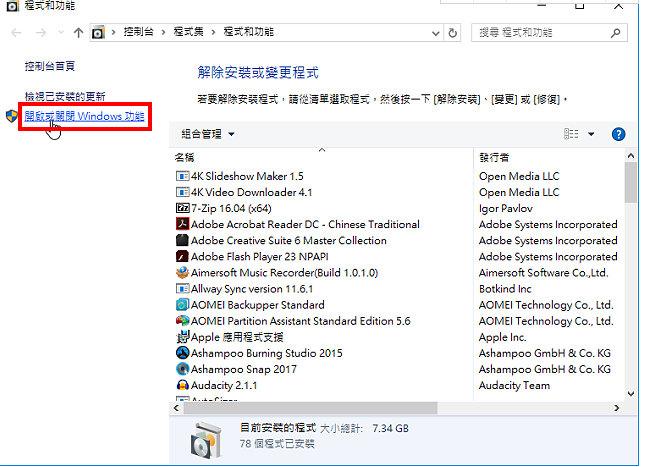Click publisher Audacity Team
This screenshot has height=467, width=646.
(515, 385)
